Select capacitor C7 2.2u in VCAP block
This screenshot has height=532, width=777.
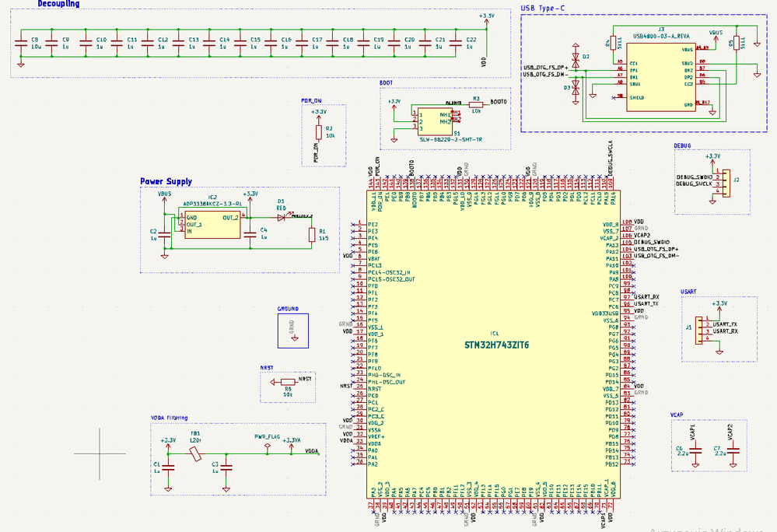[733, 451]
